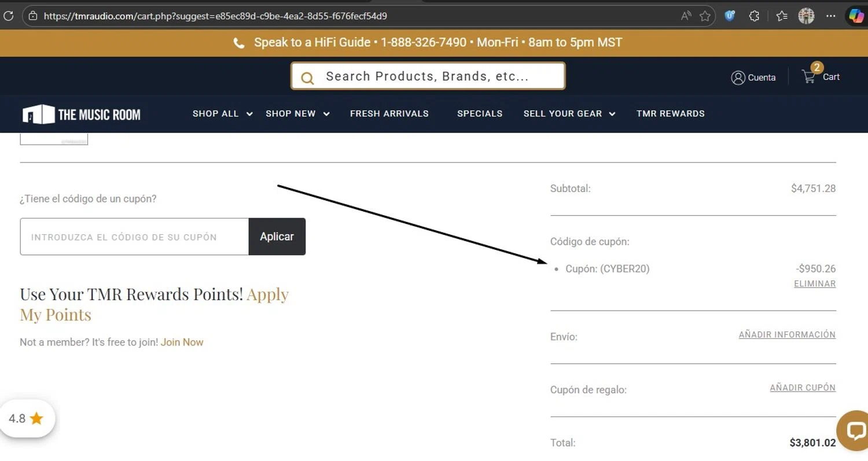
Task: Click the phone icon in the gold banner
Action: pyautogui.click(x=239, y=43)
